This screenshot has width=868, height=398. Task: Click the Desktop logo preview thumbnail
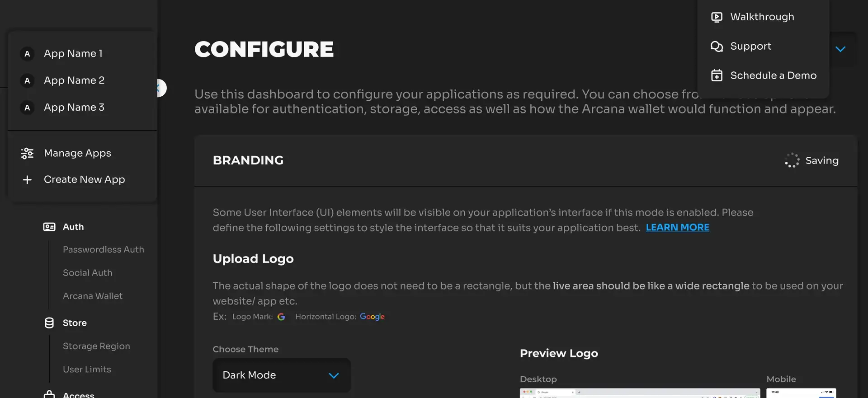(639, 393)
